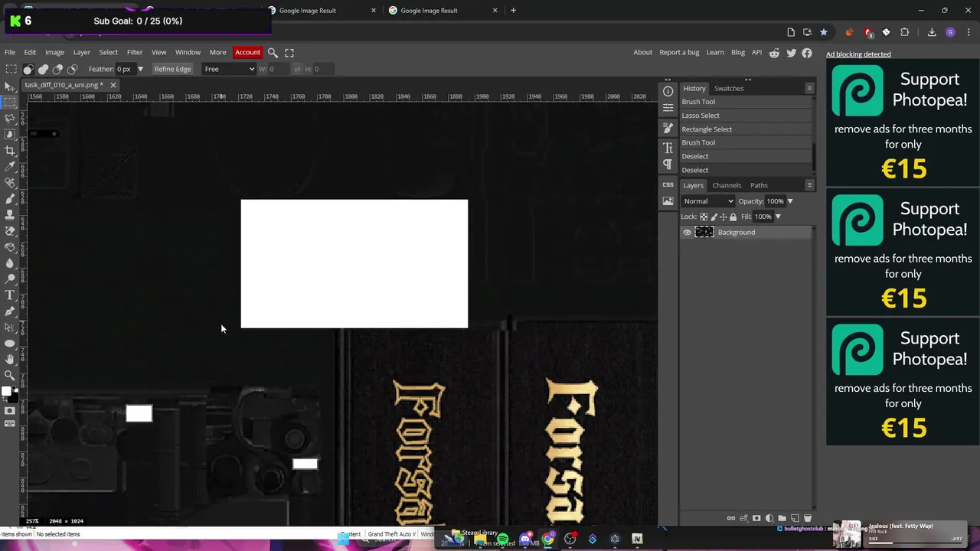This screenshot has width=980, height=551.
Task: Open the Paragraph side panel
Action: (x=668, y=165)
